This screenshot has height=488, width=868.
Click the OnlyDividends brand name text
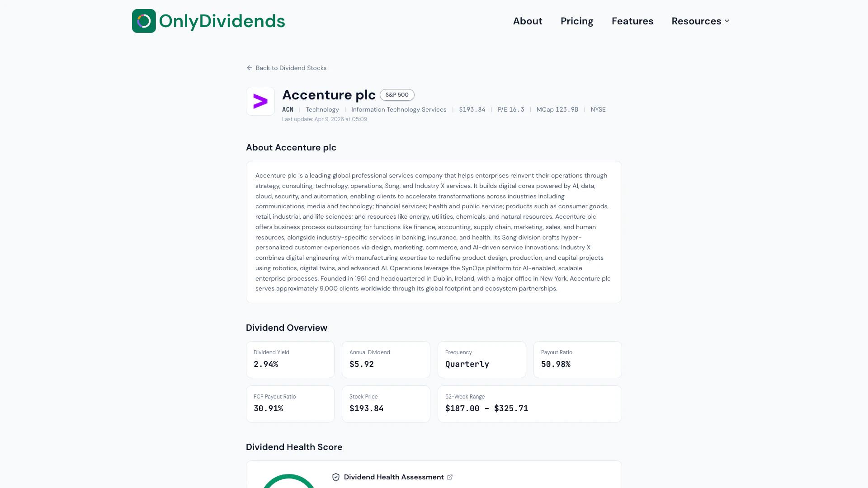222,21
